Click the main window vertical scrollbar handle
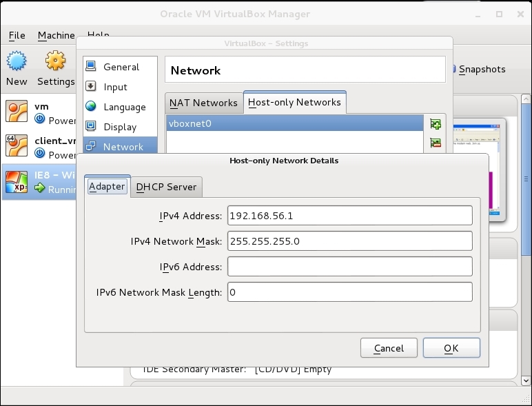 coord(526,179)
